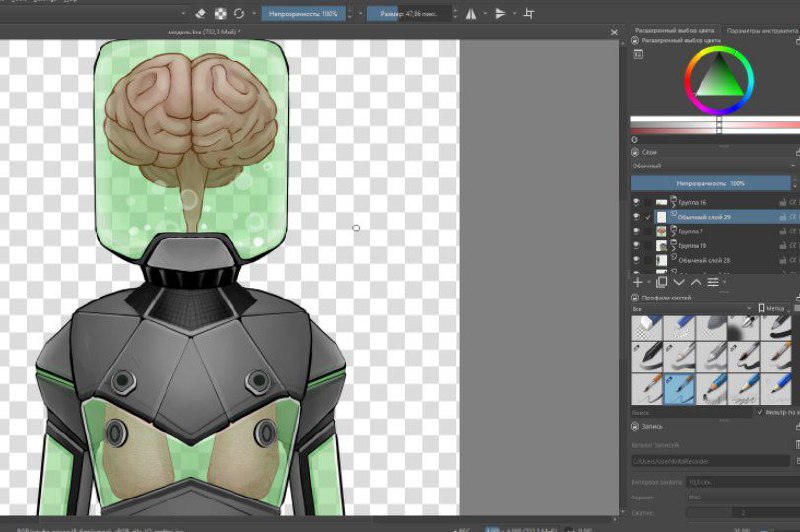The width and height of the screenshot is (800, 532).
Task: Hide the Группа 16 layer
Action: tap(636, 202)
